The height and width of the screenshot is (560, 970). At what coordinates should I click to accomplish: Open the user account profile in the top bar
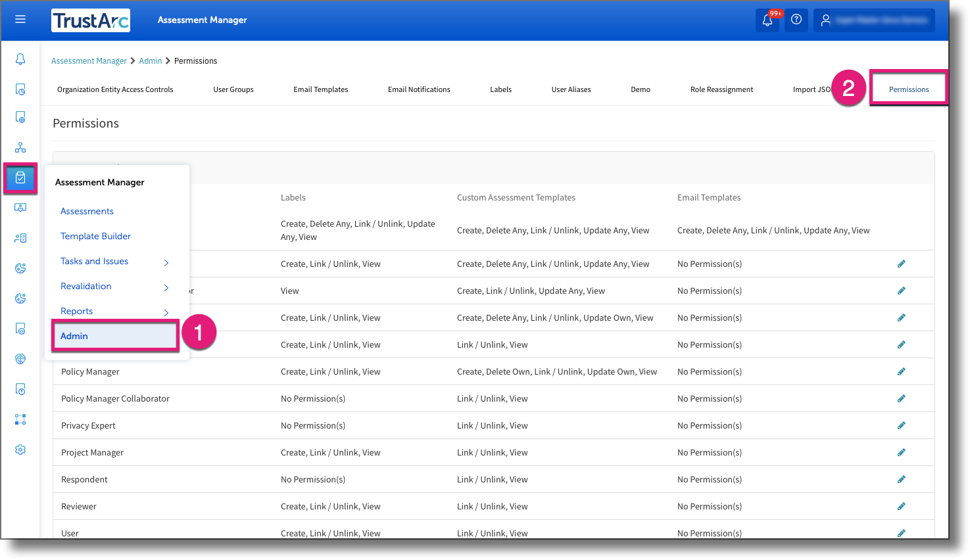(874, 20)
